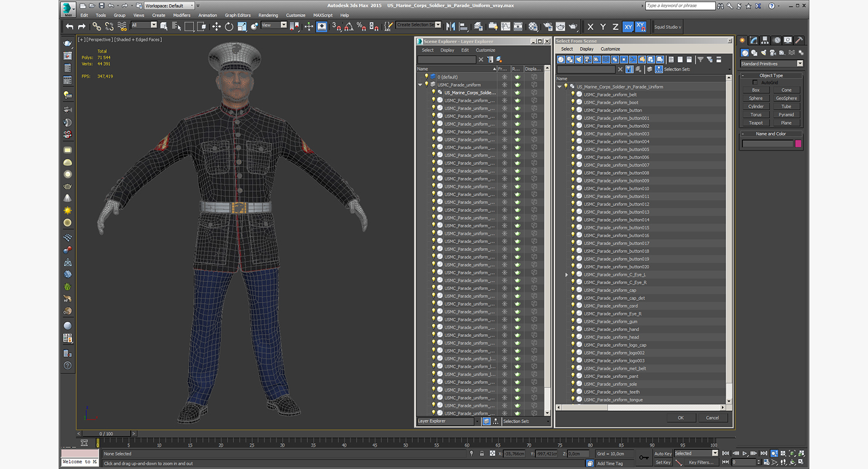Toggle visibility bulb of 0 (default) layer
This screenshot has height=469, width=868.
pos(426,77)
